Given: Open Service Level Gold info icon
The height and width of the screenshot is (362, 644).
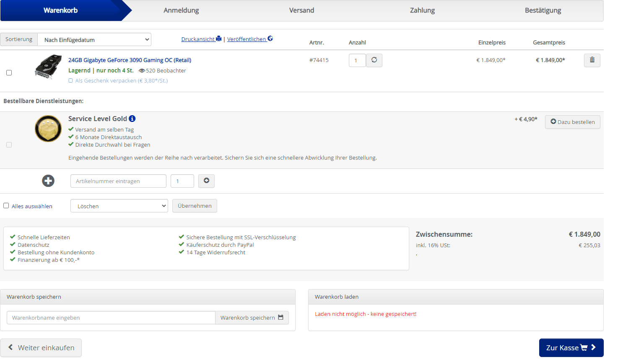Looking at the screenshot, I should pyautogui.click(x=132, y=119).
